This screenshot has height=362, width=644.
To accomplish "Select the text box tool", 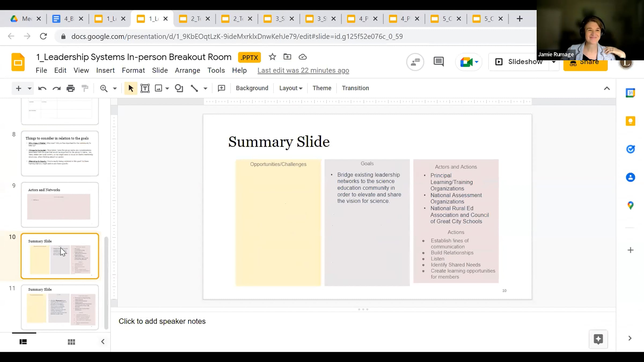I will pyautogui.click(x=145, y=88).
